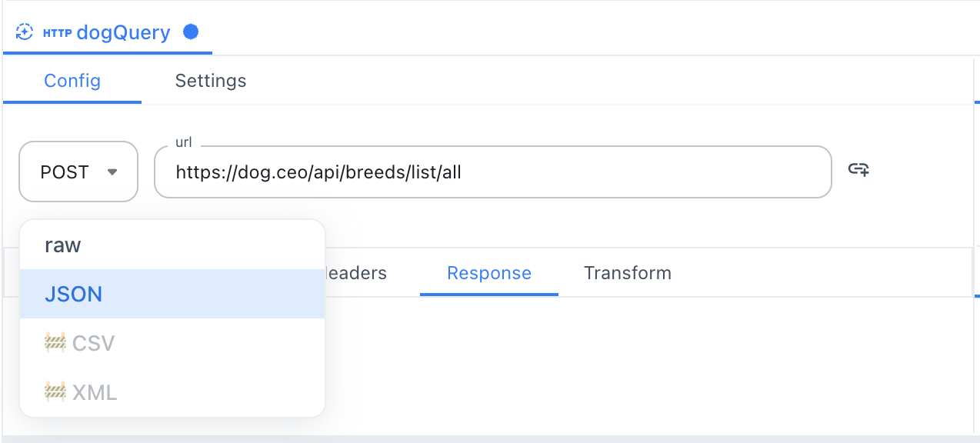Viewport: 980px width, 443px height.
Task: Click inside the url input field
Action: (492, 172)
